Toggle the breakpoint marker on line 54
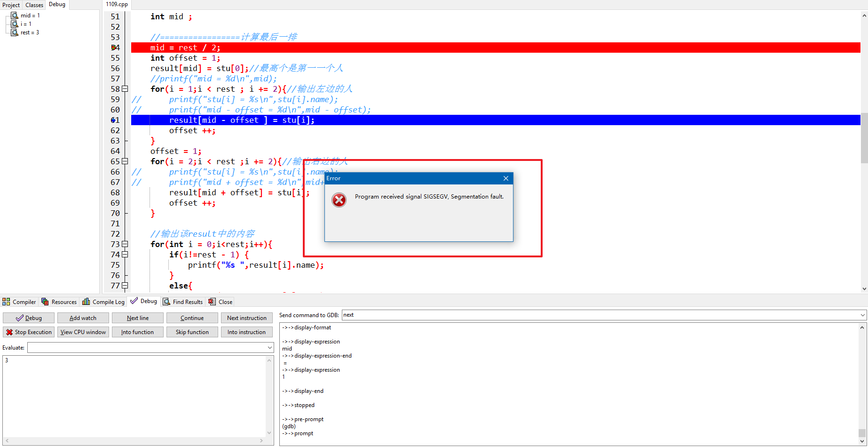This screenshot has width=868, height=447. pos(113,48)
